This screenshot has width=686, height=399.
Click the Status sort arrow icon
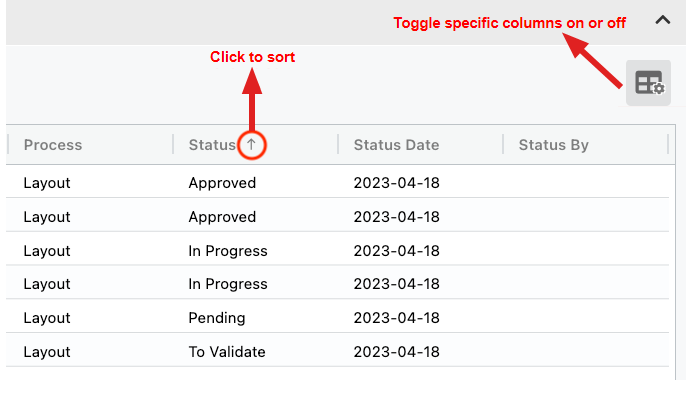pos(251,144)
